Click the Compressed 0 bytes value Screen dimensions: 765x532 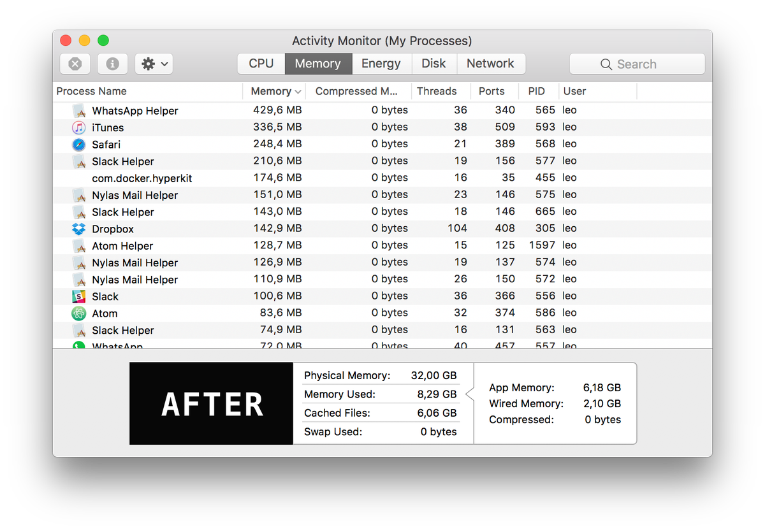point(602,419)
